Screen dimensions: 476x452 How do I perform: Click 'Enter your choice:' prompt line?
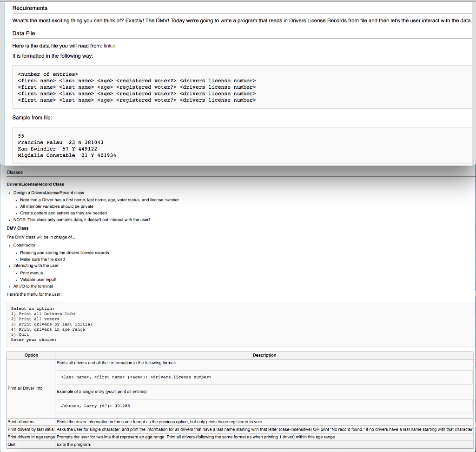point(34,339)
